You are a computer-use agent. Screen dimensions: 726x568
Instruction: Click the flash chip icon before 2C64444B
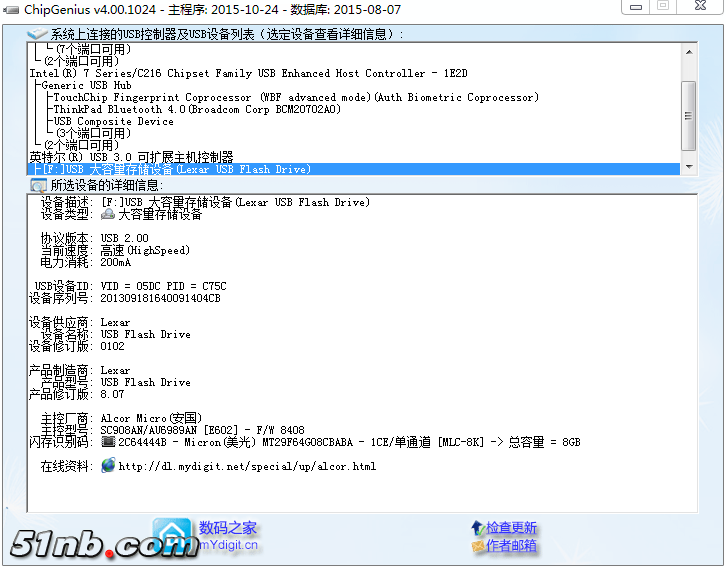(108, 442)
